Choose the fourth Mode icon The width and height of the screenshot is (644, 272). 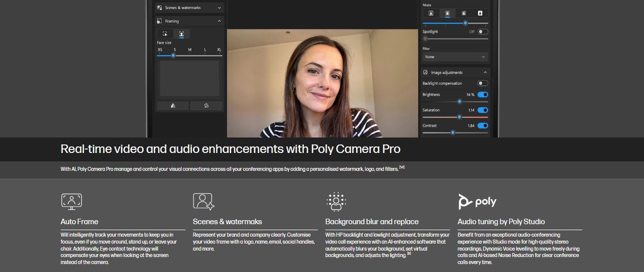(x=480, y=13)
